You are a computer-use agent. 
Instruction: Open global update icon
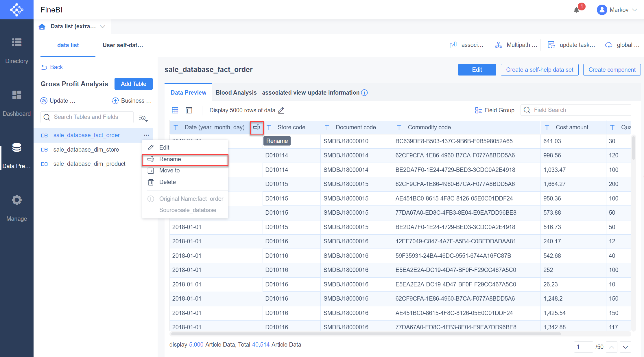pyautogui.click(x=609, y=45)
